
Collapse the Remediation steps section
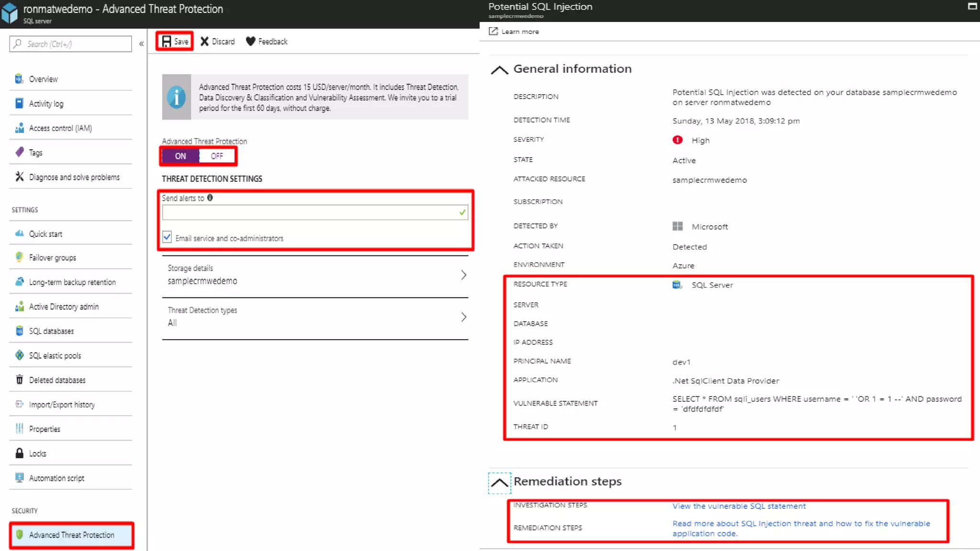tap(499, 482)
